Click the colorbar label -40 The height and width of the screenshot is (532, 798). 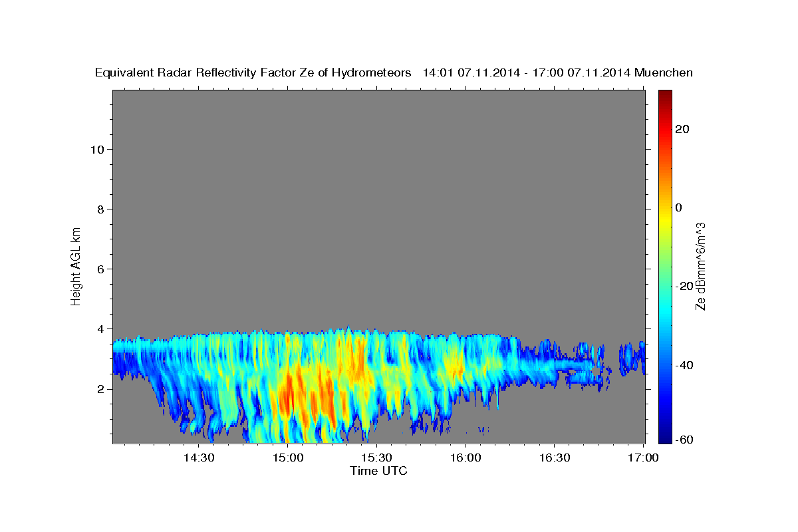coord(683,365)
